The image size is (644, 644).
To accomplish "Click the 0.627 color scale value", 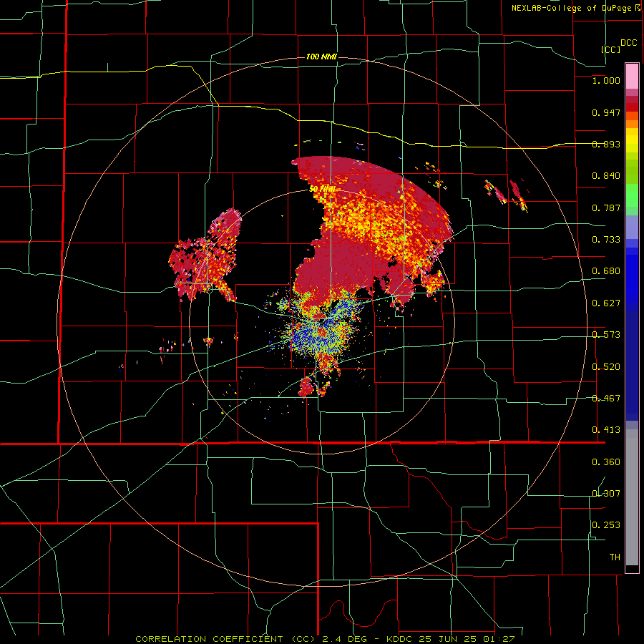I will click(x=606, y=303).
